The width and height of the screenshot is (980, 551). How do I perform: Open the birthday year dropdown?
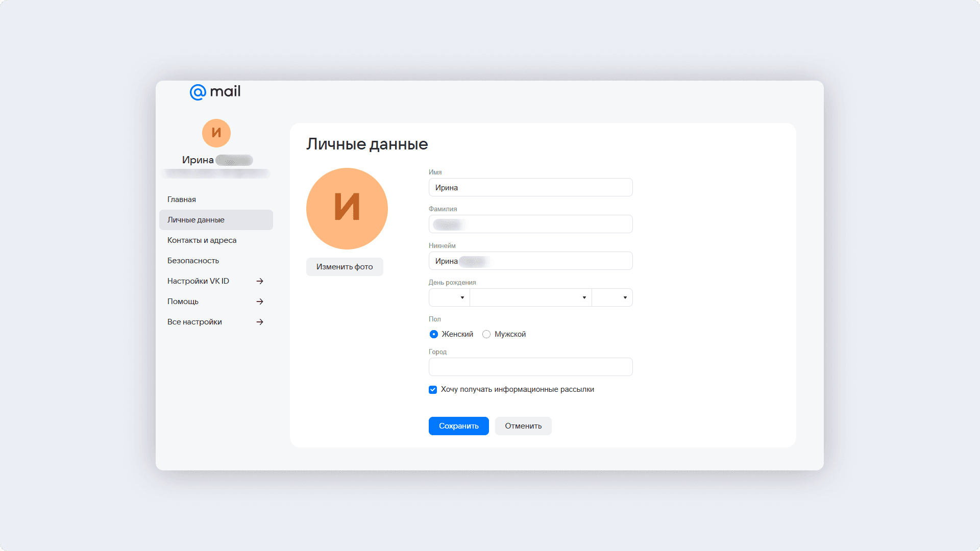click(x=612, y=297)
